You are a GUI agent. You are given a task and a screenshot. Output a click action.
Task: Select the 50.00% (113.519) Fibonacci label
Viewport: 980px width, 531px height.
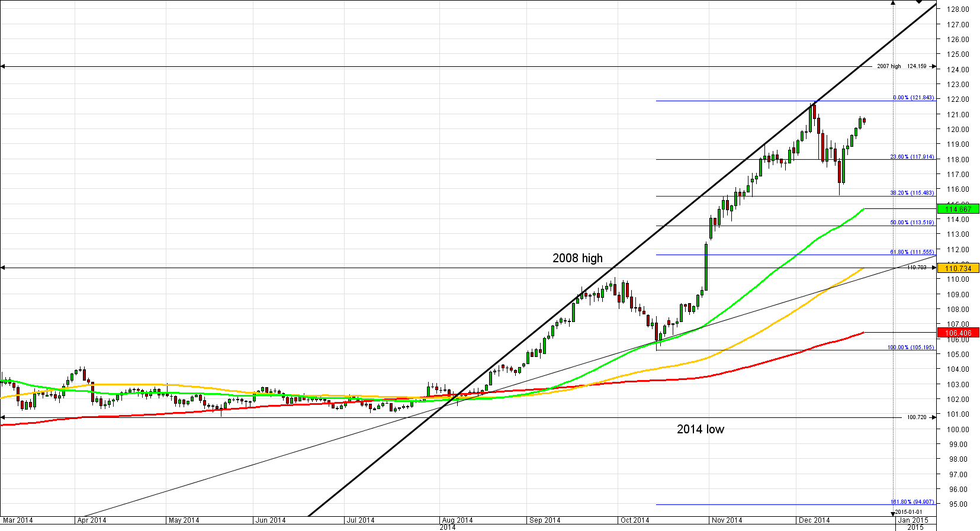[x=912, y=223]
